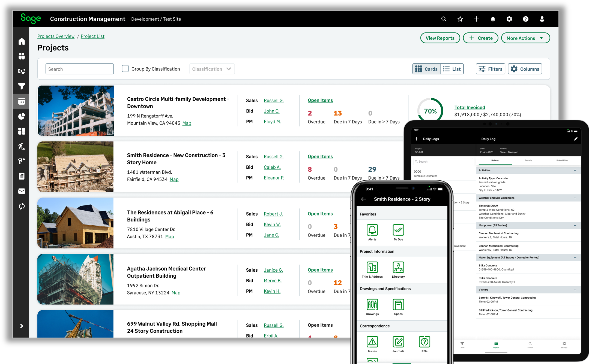Open the construction worker icon in sidebar

point(22,146)
